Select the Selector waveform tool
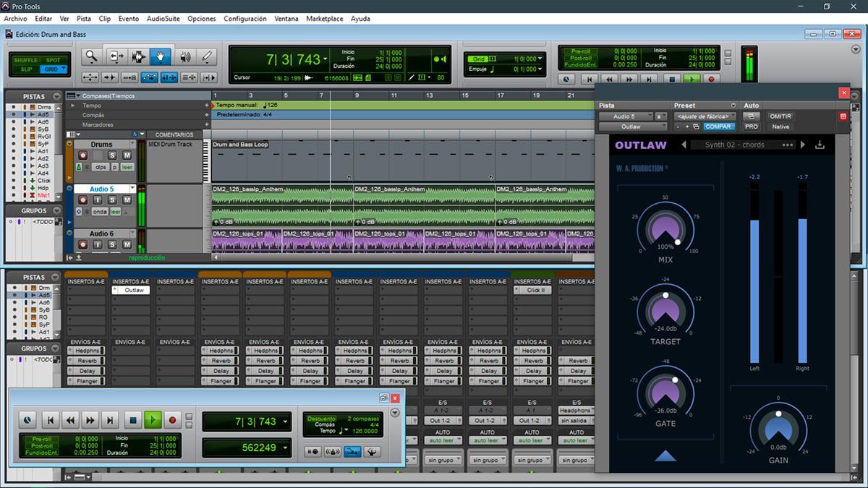868x488 pixels. 137,56
